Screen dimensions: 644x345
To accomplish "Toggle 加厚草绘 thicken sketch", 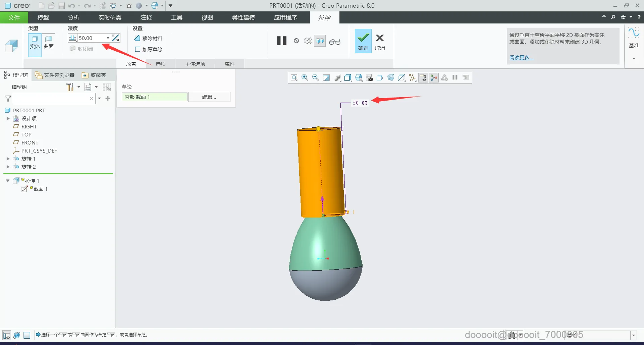I will (149, 49).
